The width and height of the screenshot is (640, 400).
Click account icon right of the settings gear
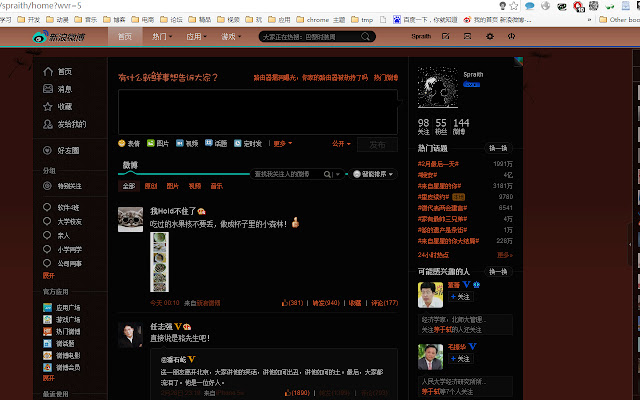point(511,36)
